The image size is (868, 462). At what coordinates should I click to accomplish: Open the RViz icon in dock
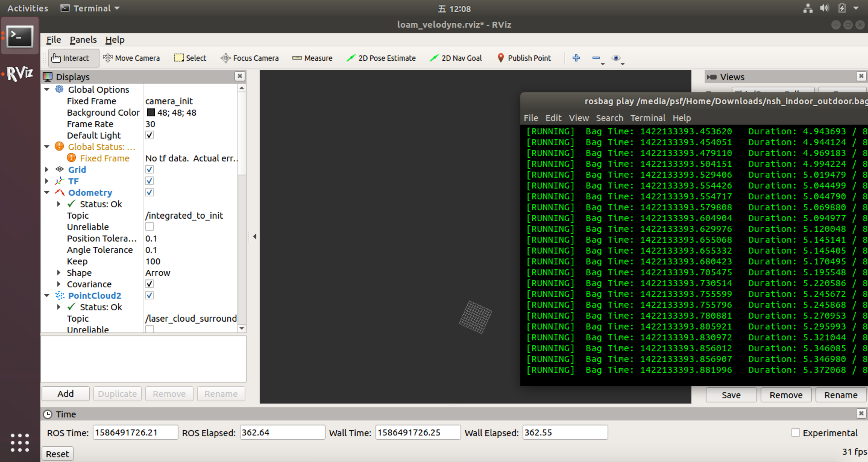[20, 73]
